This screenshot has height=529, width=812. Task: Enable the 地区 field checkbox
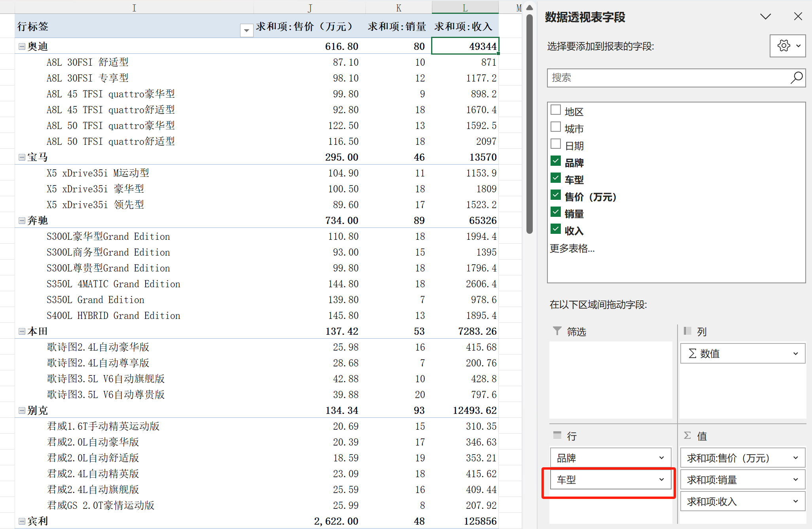click(x=556, y=110)
